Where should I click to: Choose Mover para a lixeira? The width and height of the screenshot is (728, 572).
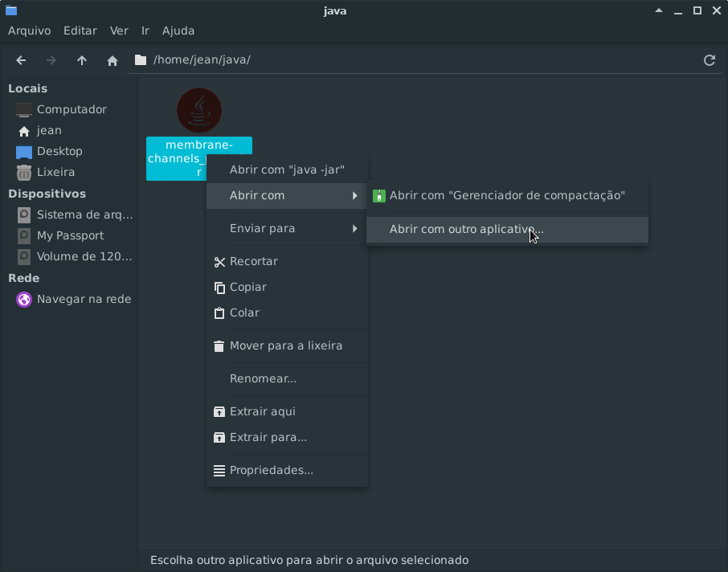click(x=285, y=345)
